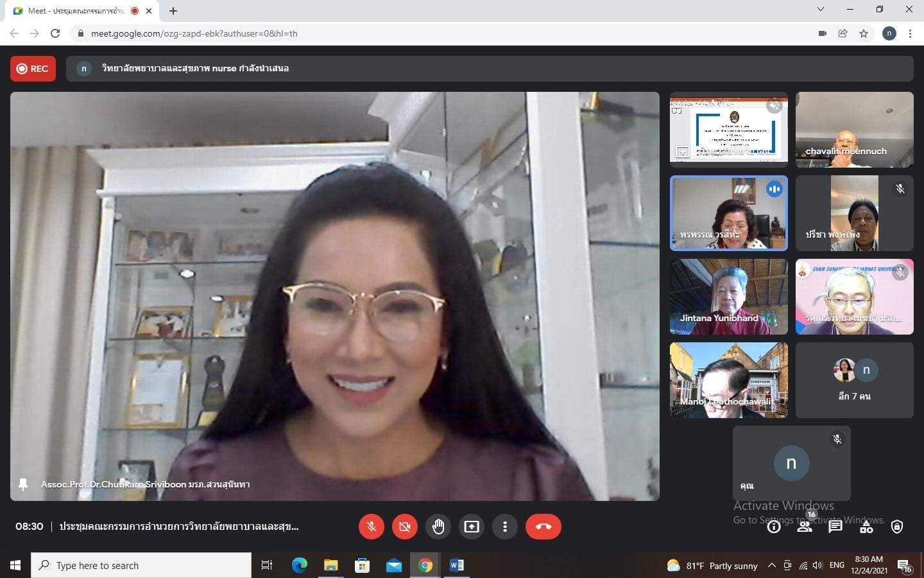The image size is (924, 578).
Task: Show the participants list
Action: tap(804, 527)
